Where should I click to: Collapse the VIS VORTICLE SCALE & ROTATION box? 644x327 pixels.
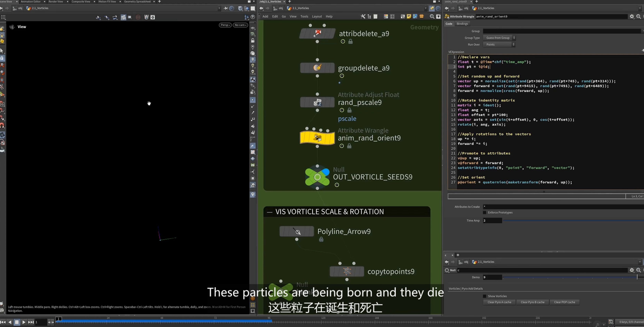coord(270,212)
